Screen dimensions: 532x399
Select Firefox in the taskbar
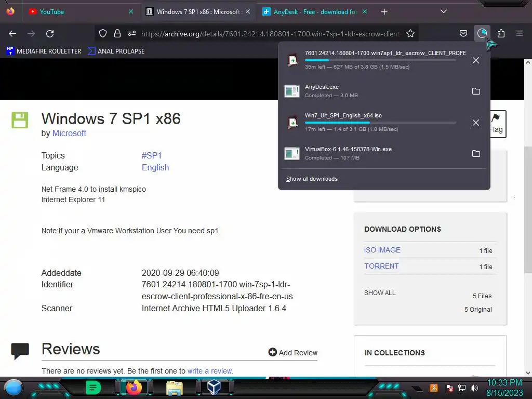coord(134,388)
